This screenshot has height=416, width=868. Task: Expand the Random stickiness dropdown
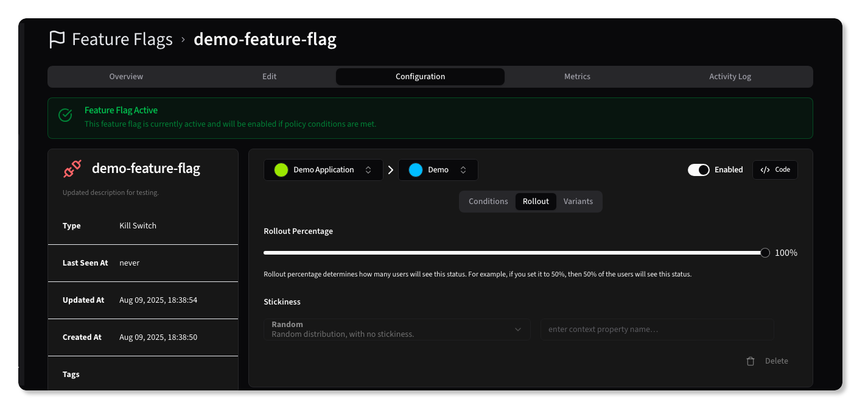(518, 329)
